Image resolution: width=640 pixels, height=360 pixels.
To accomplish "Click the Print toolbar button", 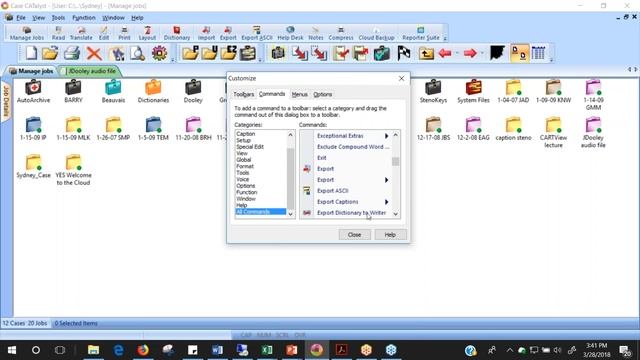I will (x=124, y=33).
